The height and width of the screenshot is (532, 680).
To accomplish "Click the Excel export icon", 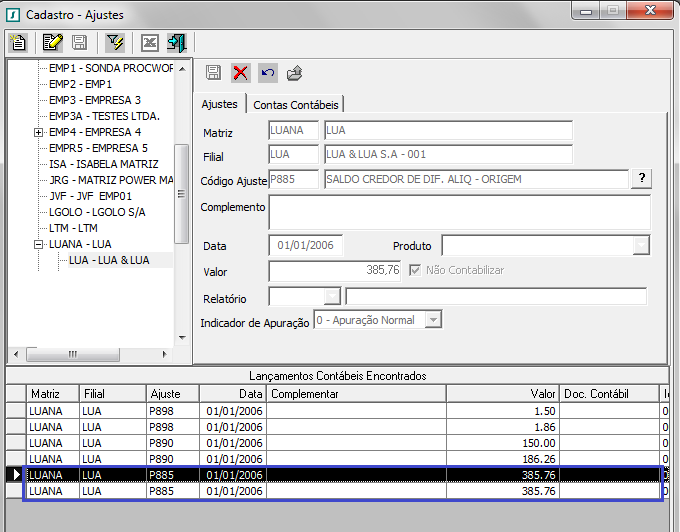I will pyautogui.click(x=150, y=42).
